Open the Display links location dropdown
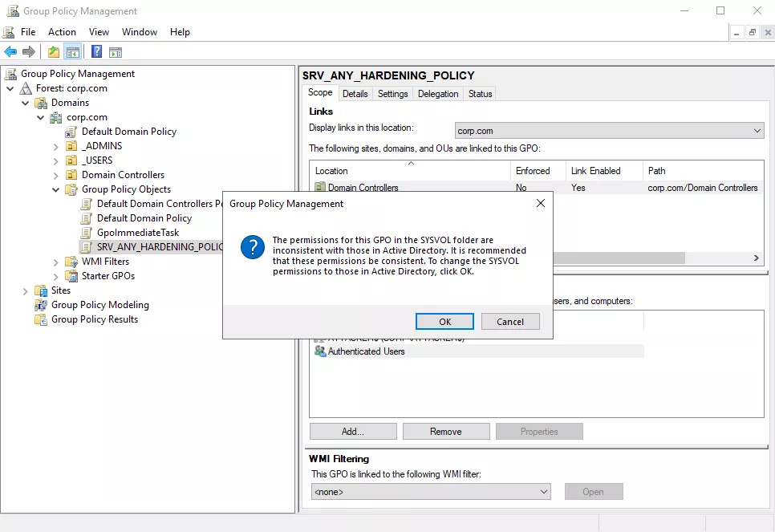The height and width of the screenshot is (532, 775). [610, 131]
